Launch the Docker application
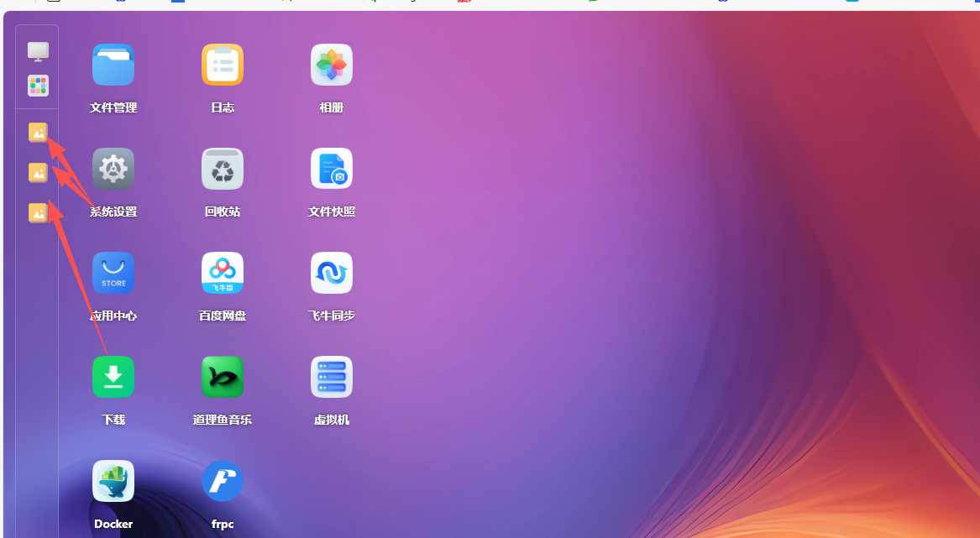980x538 pixels. pyautogui.click(x=113, y=481)
